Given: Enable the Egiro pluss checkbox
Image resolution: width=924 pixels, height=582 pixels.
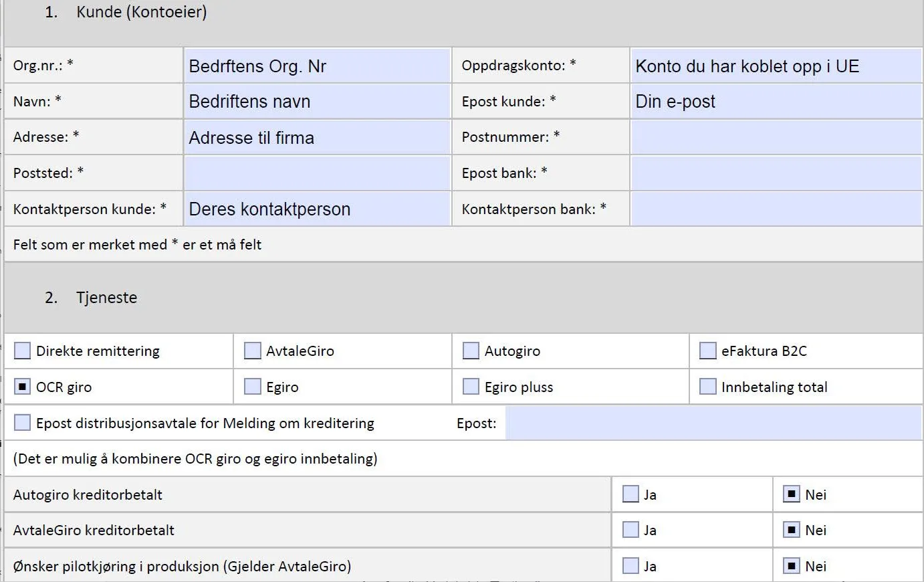Looking at the screenshot, I should click(471, 387).
